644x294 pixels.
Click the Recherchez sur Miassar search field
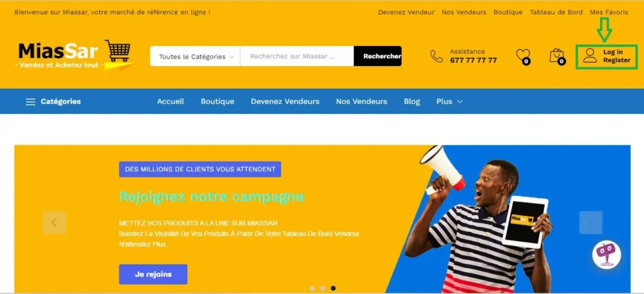coord(297,56)
